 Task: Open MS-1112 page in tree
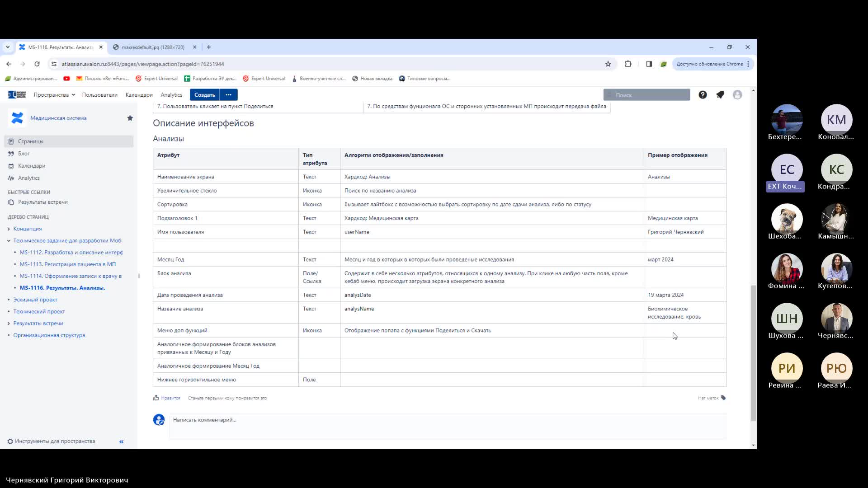[x=71, y=252]
